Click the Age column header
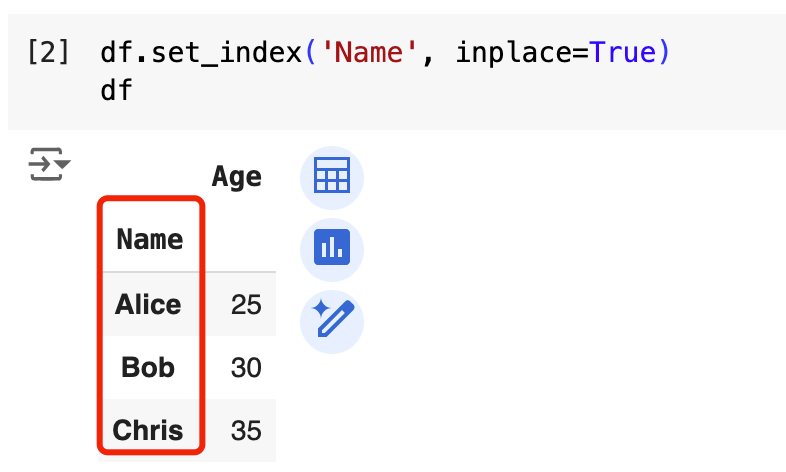The height and width of the screenshot is (472, 786). pos(237,177)
